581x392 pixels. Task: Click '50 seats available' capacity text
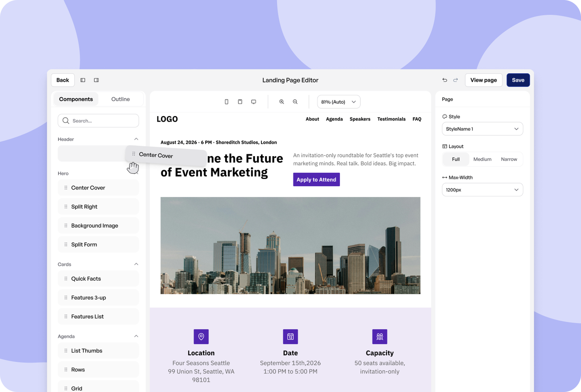pyautogui.click(x=380, y=363)
